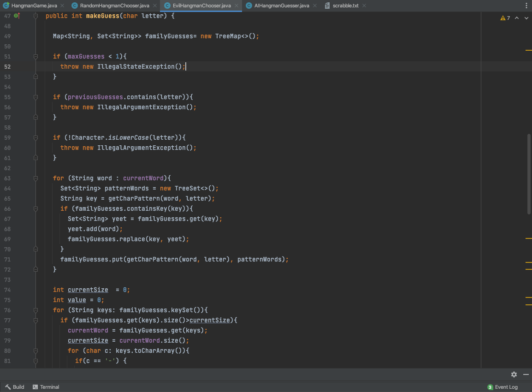Image resolution: width=532 pixels, height=392 pixels.
Task: Click the editor vertical scrollbar thumb
Action: pyautogui.click(x=529, y=173)
